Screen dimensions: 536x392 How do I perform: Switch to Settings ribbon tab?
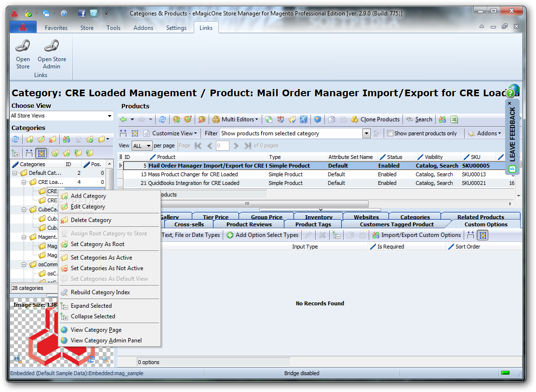coord(176,27)
